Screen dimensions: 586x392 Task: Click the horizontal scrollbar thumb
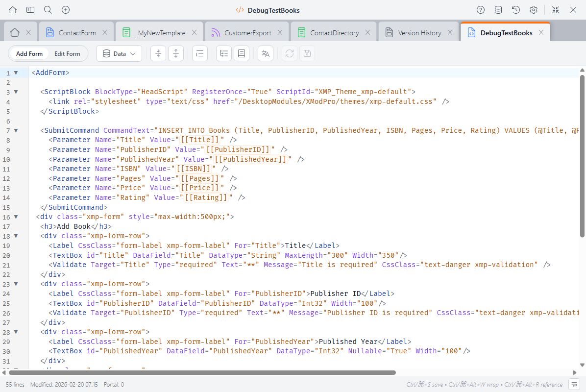[202, 372]
